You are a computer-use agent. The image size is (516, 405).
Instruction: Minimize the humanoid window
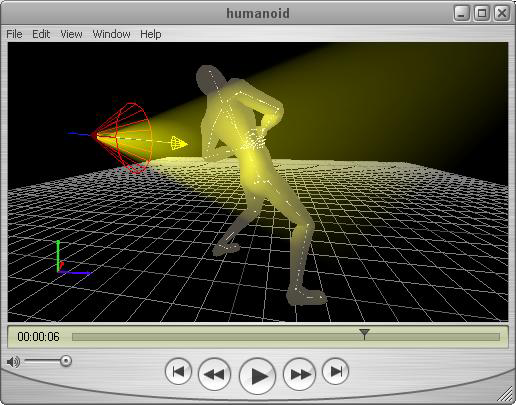pyautogui.click(x=462, y=13)
